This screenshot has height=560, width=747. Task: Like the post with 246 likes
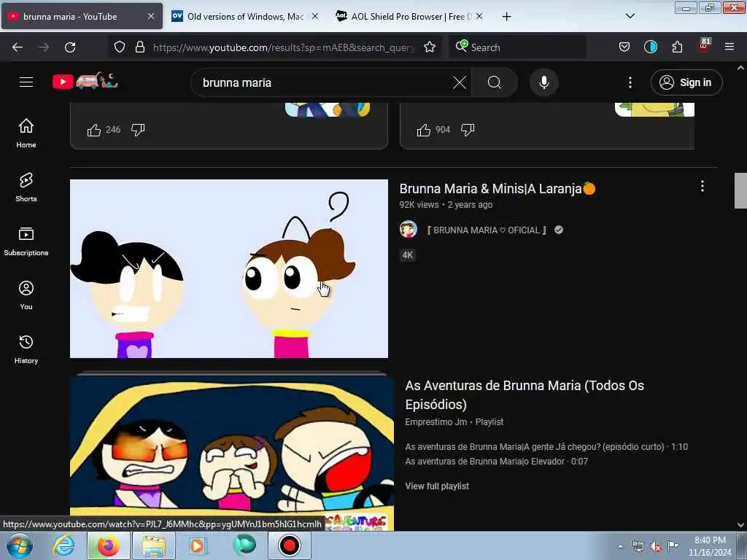[x=94, y=130]
